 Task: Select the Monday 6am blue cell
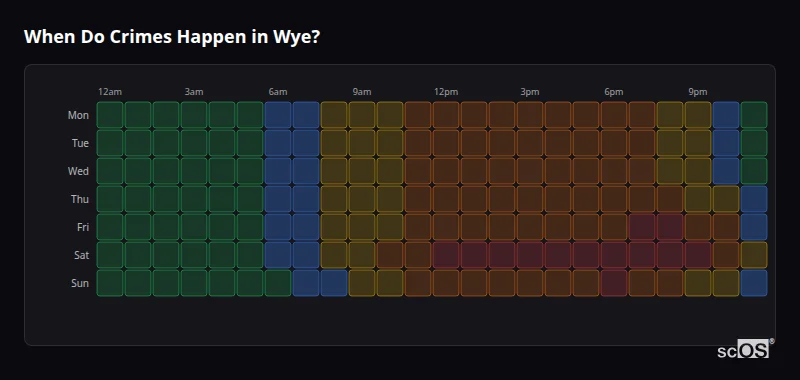tap(278, 115)
